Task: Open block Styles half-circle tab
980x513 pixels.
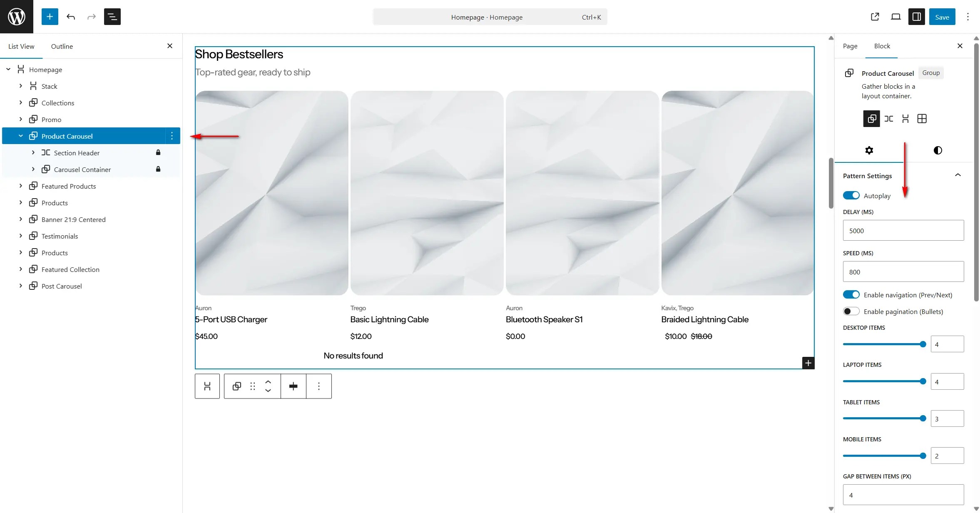Action: (938, 150)
